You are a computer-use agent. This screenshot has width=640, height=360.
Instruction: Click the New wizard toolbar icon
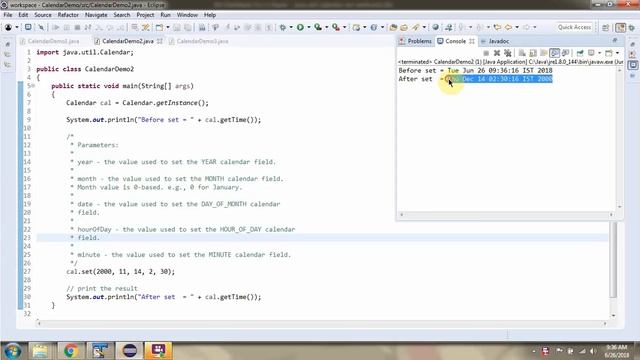coord(159,27)
